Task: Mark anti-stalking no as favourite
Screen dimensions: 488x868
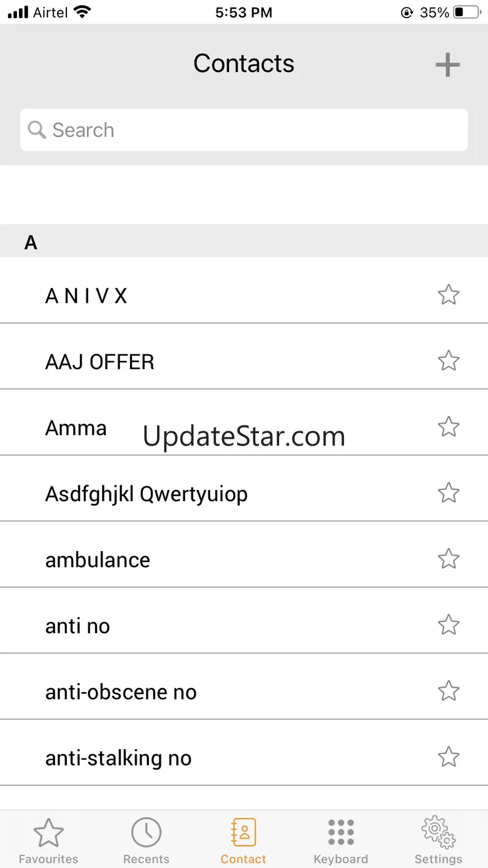Action: point(449,757)
